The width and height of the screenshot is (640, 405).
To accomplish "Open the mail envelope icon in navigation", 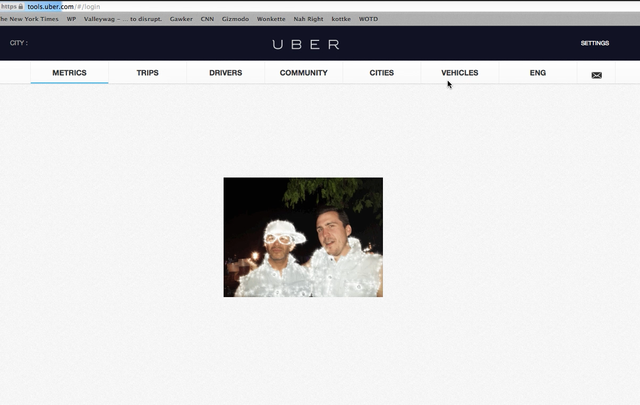I will coord(596,75).
